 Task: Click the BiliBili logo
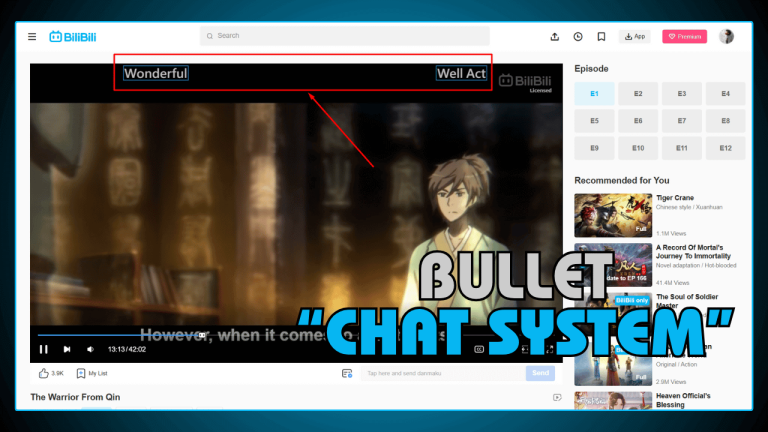click(71, 37)
